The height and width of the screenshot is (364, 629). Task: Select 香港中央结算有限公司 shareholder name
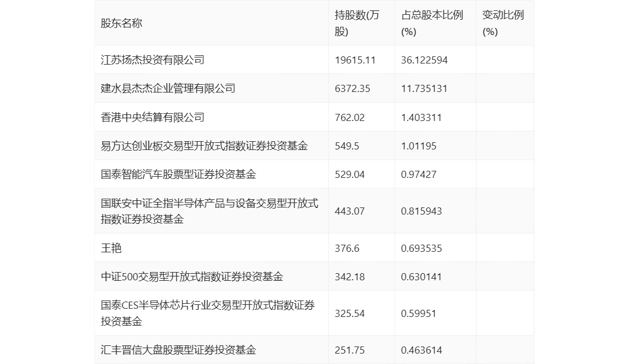pos(152,118)
